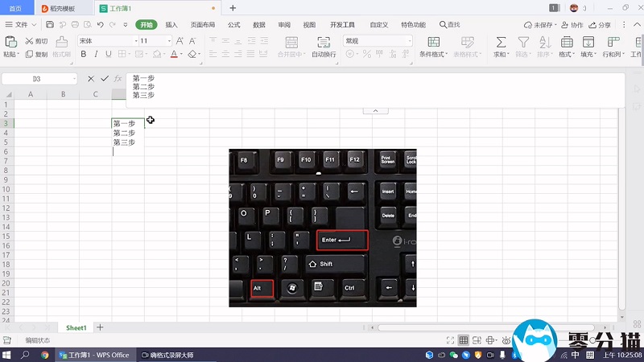Click the Save icon in quick access toolbar

click(50, 25)
